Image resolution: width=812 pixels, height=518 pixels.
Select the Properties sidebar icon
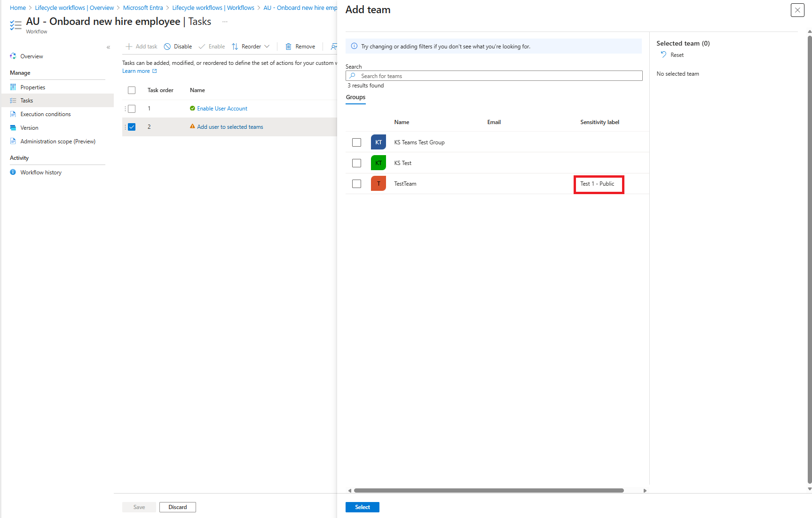click(x=13, y=87)
